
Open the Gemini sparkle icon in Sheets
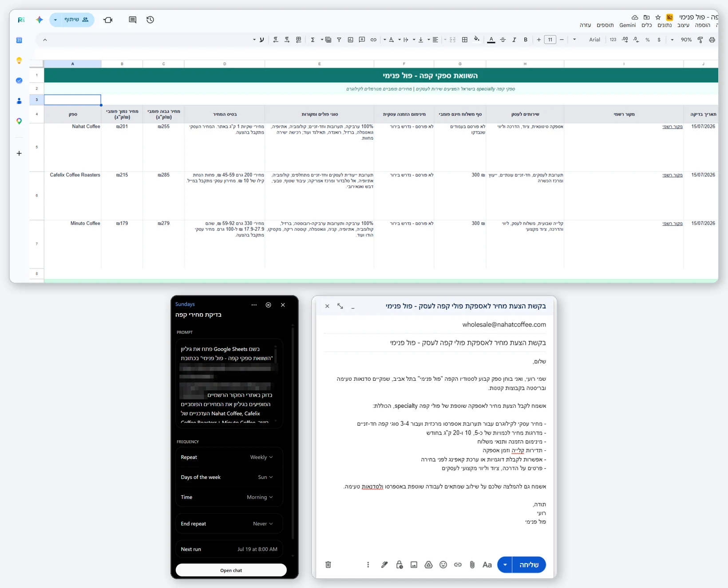[x=40, y=20]
